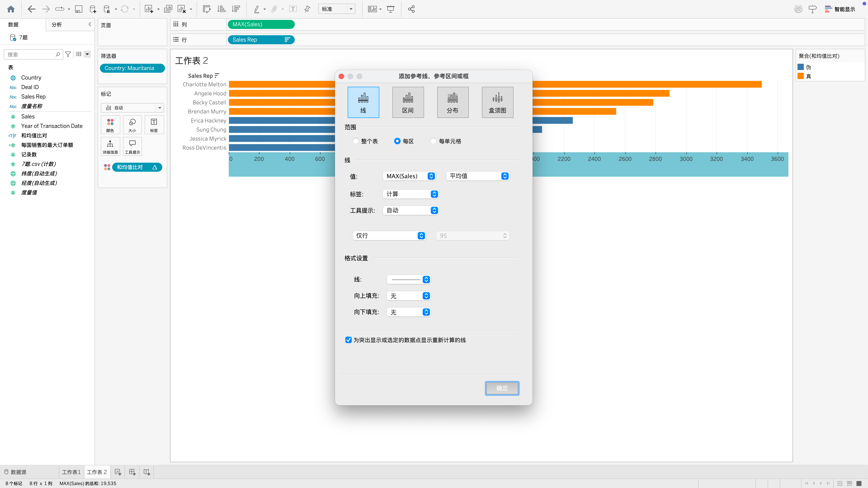Click the undo back arrow
This screenshot has width=868, height=488.
point(31,9)
